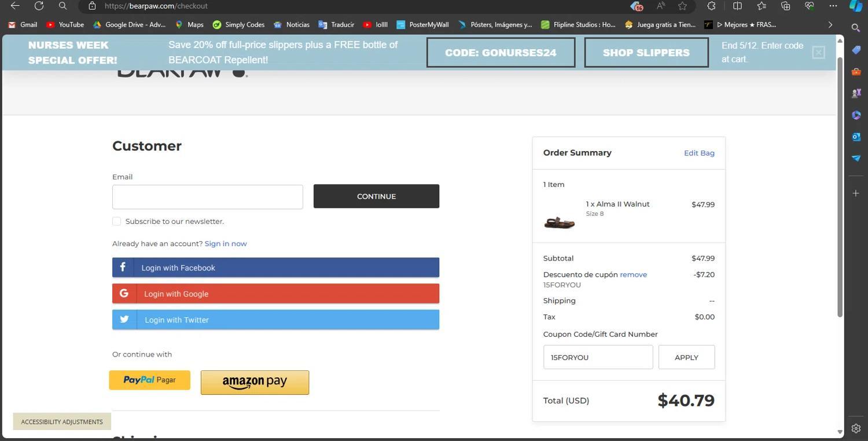This screenshot has width=868, height=441.
Task: Toggle split screen view icon
Action: [737, 6]
